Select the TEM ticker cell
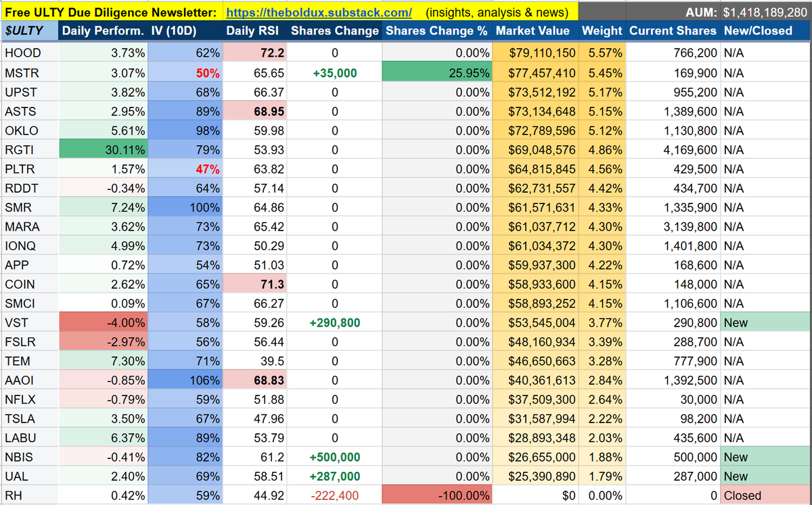Viewport: 812px width, 505px height. (x=29, y=361)
